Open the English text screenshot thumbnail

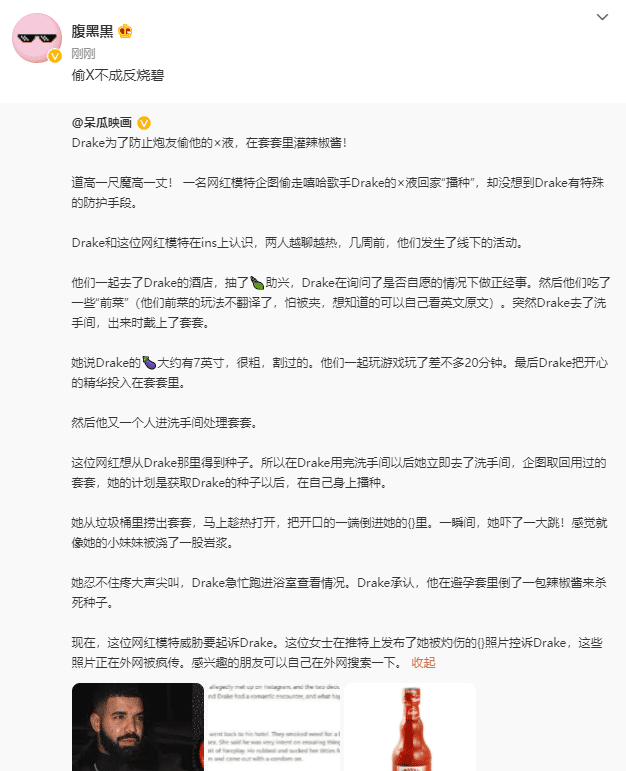tap(274, 727)
